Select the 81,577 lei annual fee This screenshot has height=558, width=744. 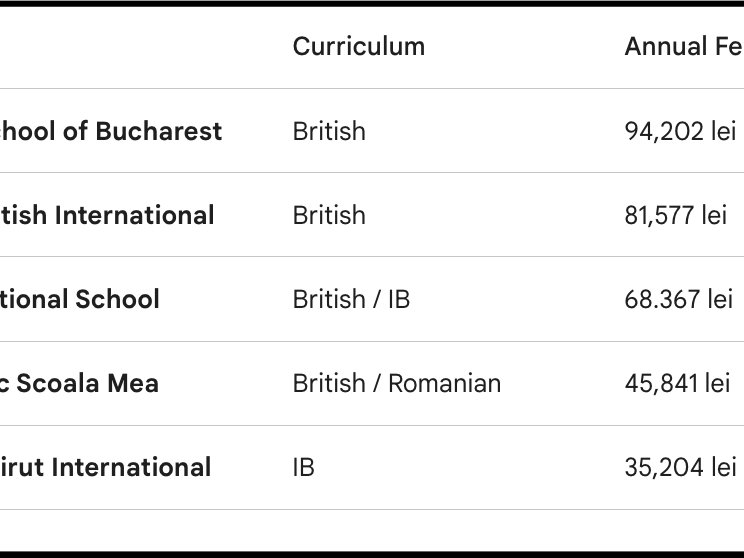676,215
